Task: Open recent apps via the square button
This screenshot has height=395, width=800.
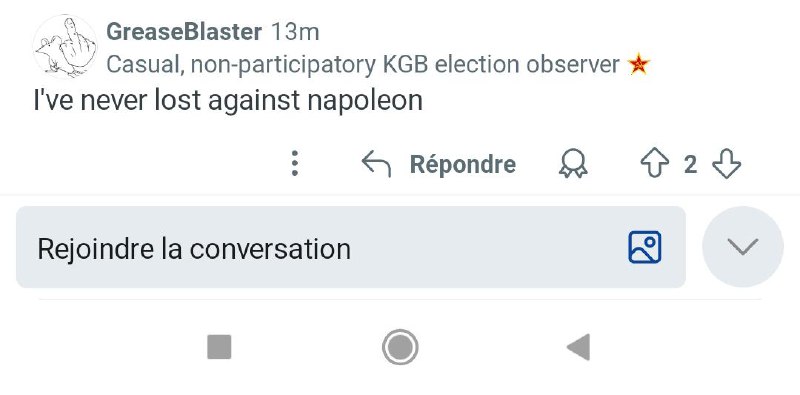Action: 219,347
